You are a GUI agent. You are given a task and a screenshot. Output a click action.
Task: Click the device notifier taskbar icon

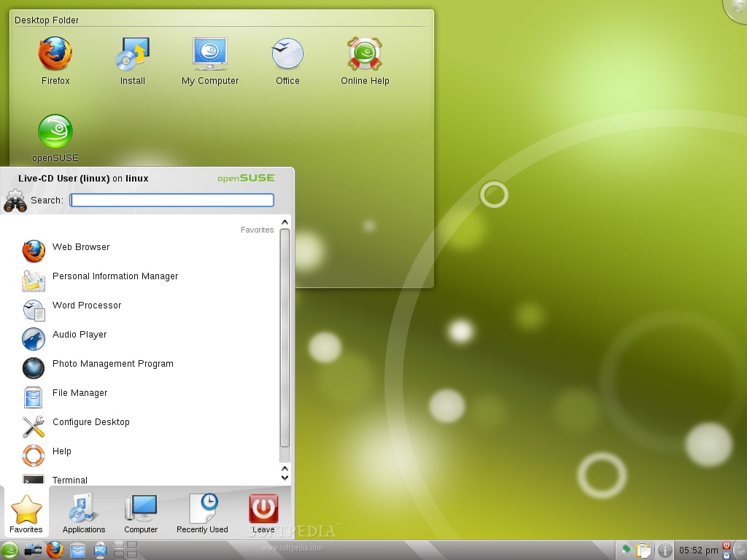(99, 549)
